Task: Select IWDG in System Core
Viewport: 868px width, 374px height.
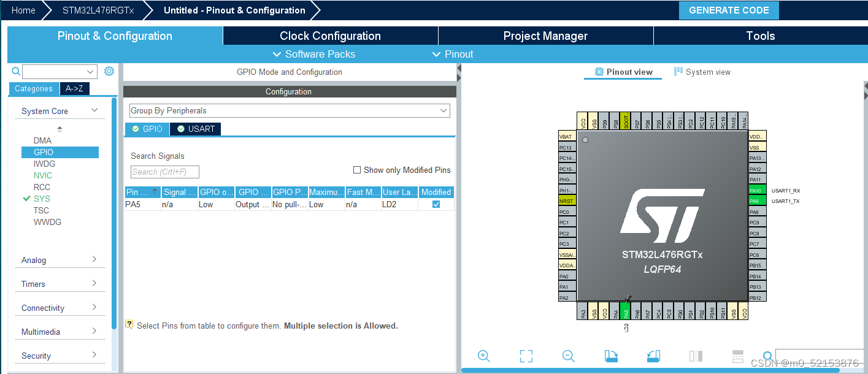Action: pyautogui.click(x=44, y=164)
